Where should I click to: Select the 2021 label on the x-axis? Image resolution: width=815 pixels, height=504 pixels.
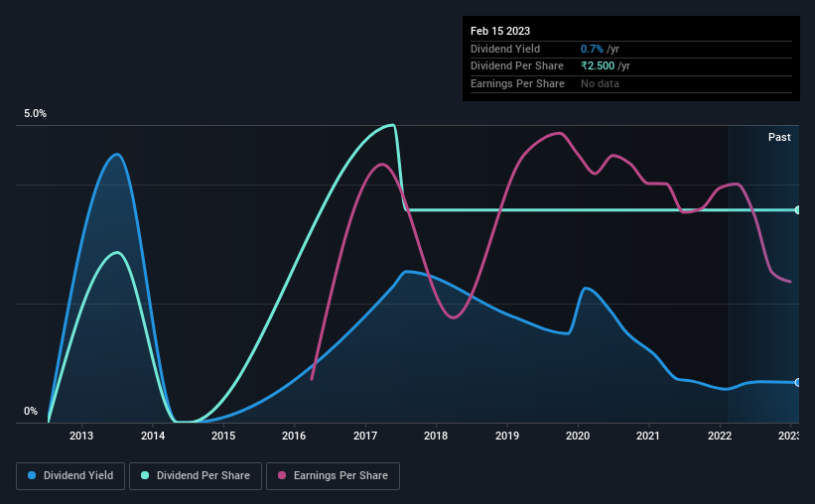tap(648, 436)
